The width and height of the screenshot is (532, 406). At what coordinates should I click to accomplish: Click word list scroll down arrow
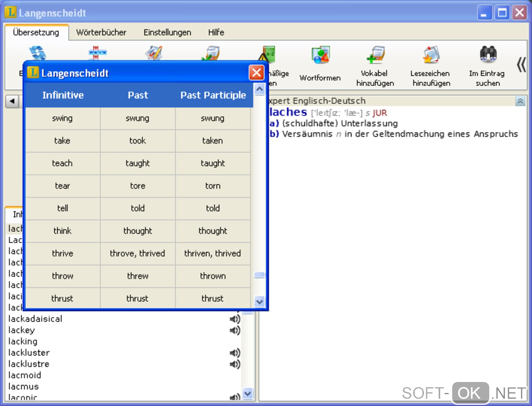pos(248,393)
